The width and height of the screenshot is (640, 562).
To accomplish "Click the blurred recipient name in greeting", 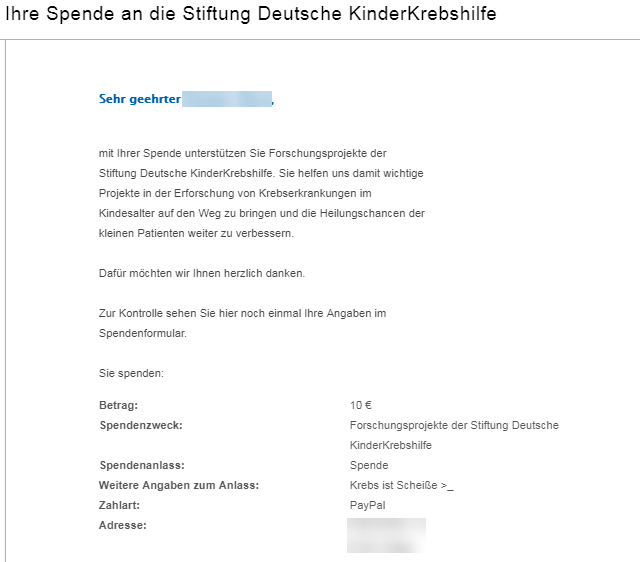I will pyautogui.click(x=227, y=99).
